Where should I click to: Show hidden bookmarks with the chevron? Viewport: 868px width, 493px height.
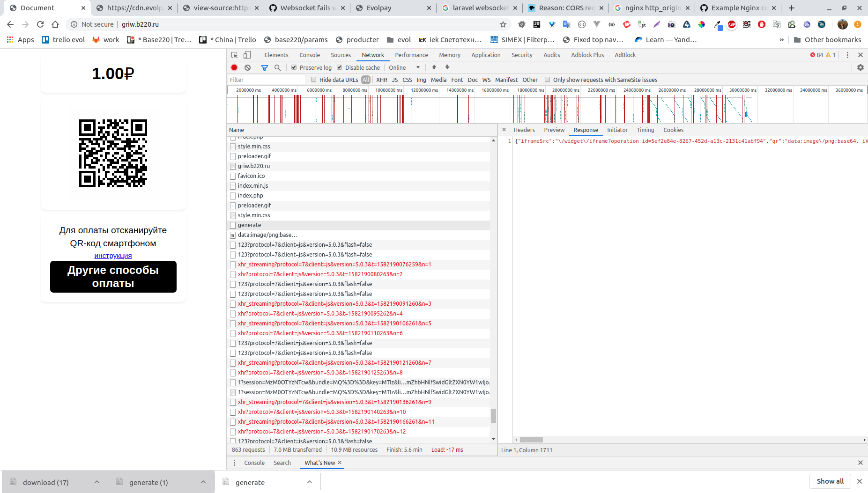[781, 40]
